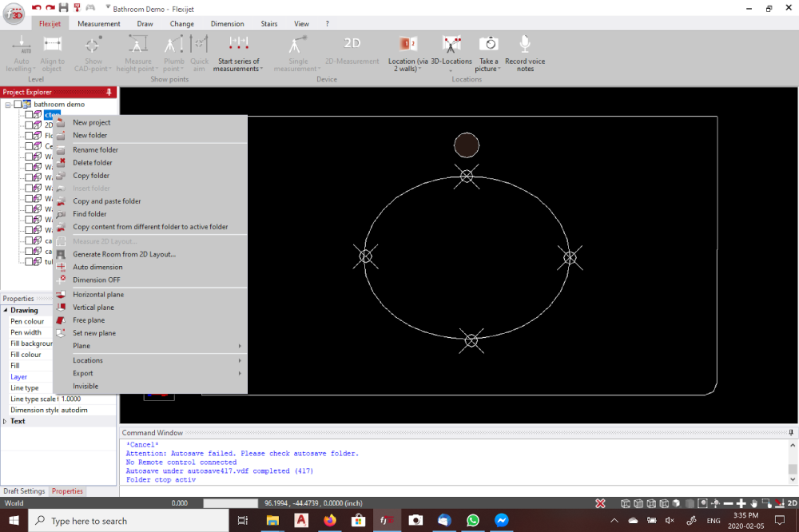Click the red X icon in status bar
Image resolution: width=799 pixels, height=532 pixels.
pos(600,503)
